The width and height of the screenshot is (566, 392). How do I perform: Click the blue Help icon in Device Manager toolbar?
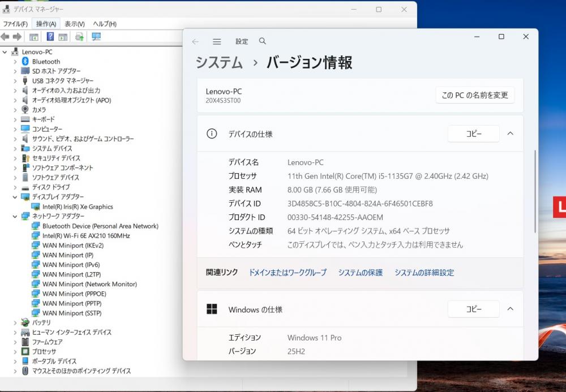(50, 37)
